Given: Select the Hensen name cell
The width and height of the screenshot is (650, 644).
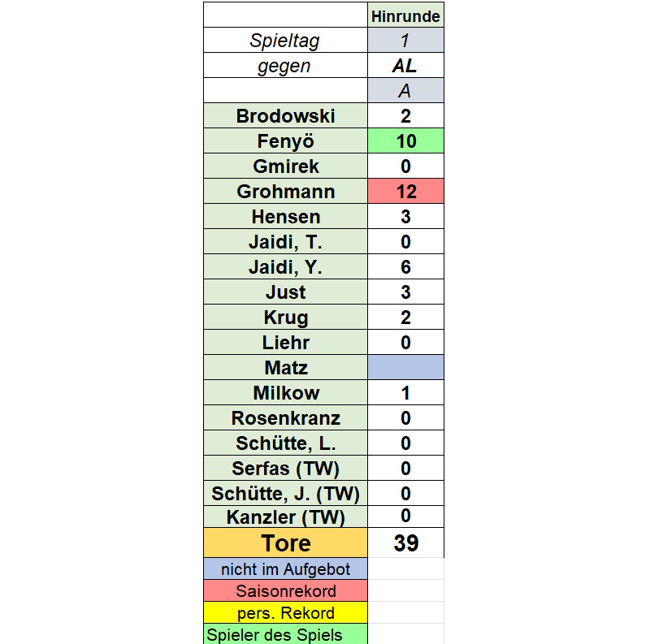Looking at the screenshot, I should (x=285, y=216).
